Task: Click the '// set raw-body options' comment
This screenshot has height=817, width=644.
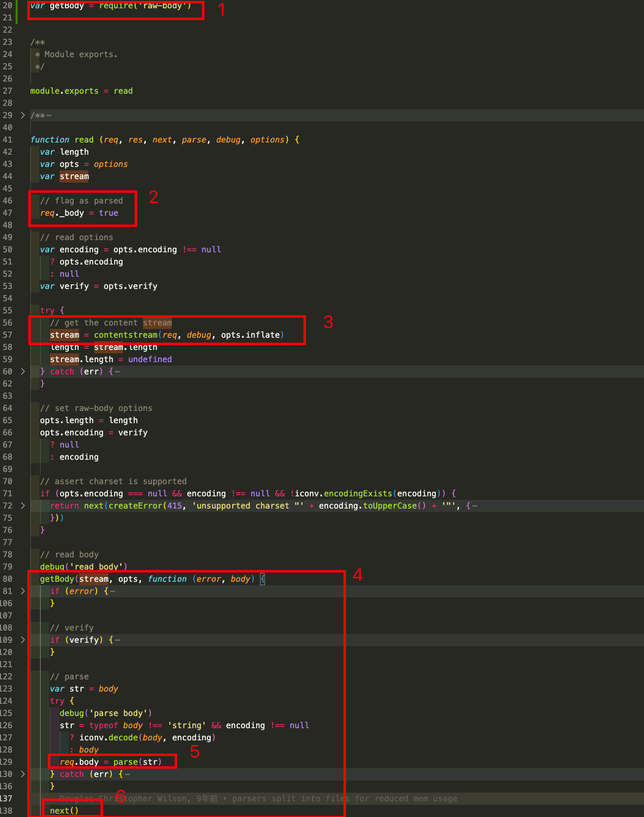Action: (x=96, y=408)
